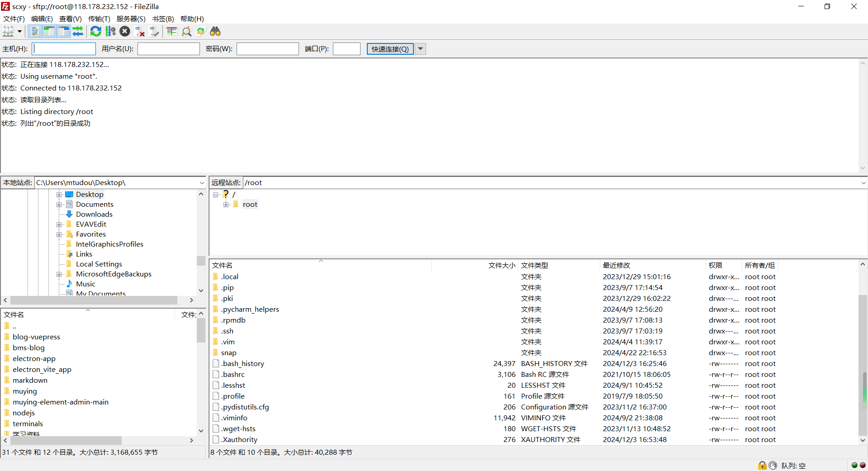Image resolution: width=868 pixels, height=471 pixels.
Task: Sort remote files by 最近修改 column
Action: (653, 265)
